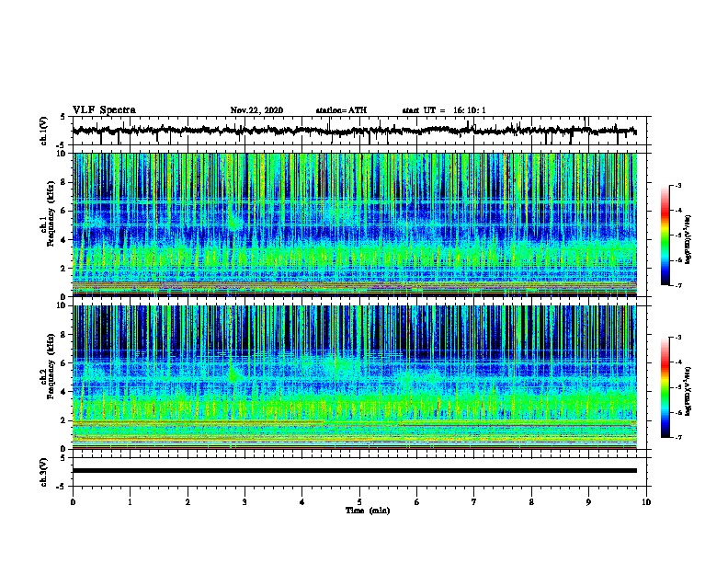
Task: Click the ch.2 color scale log(PSD) unit label
Action: [688, 392]
